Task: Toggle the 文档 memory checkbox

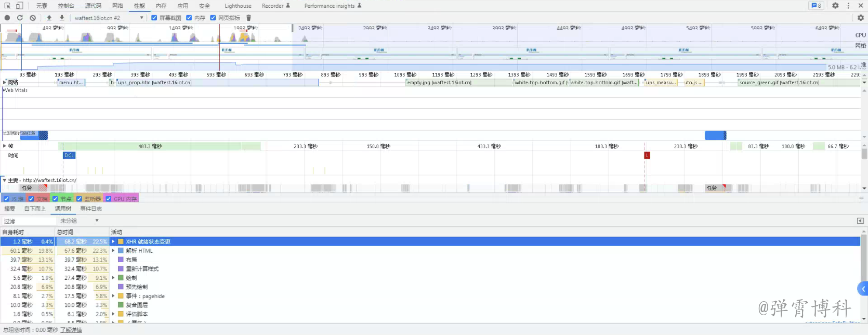Action: (31, 199)
